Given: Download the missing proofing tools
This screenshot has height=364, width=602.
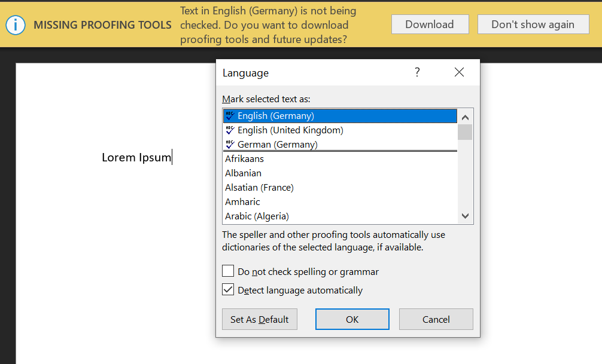Looking at the screenshot, I should [x=430, y=25].
